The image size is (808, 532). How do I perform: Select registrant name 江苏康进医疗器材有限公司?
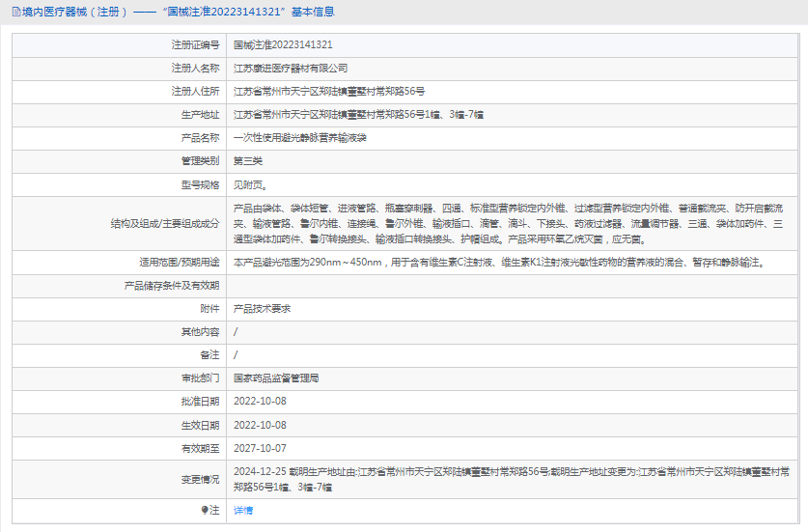pyautogui.click(x=291, y=68)
